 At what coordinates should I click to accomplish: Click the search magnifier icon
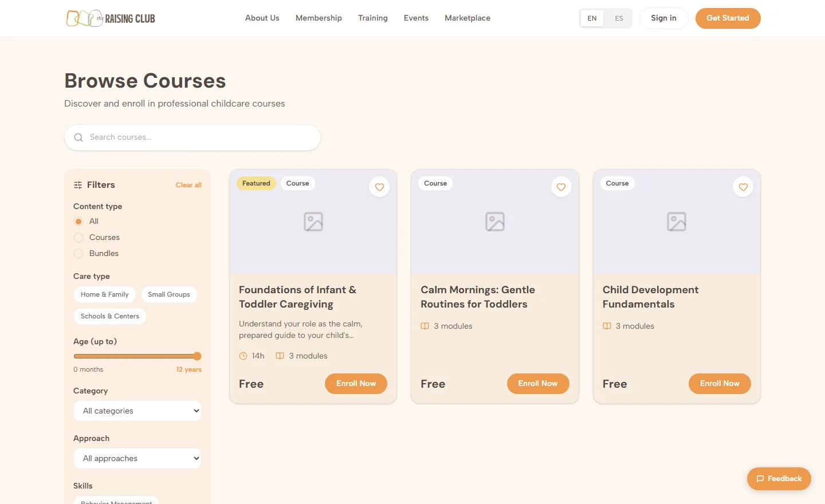point(78,137)
